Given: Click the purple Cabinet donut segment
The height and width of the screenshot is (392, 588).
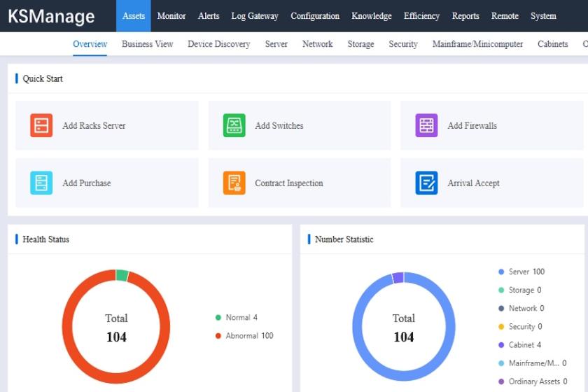Looking at the screenshot, I should (398, 278).
